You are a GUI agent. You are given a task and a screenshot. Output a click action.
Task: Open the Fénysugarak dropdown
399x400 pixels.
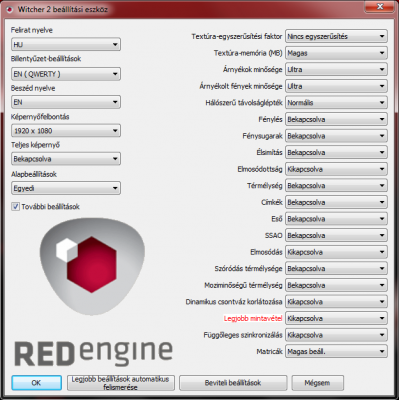tap(336, 136)
